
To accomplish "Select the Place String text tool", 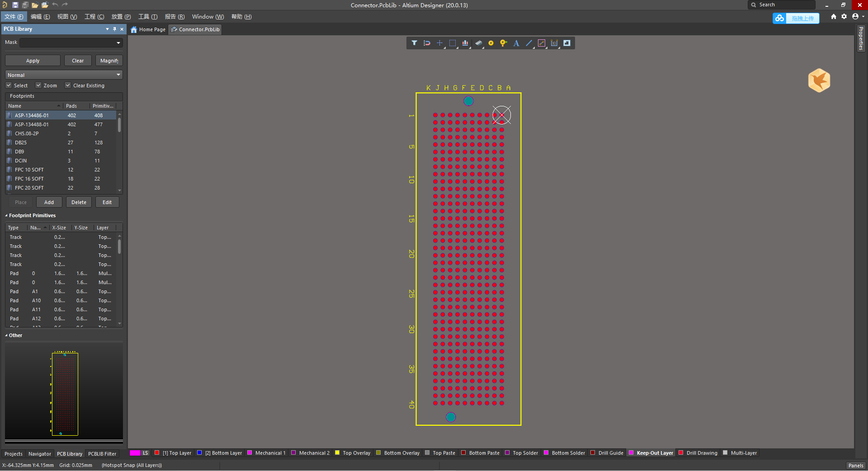I will pyautogui.click(x=516, y=43).
